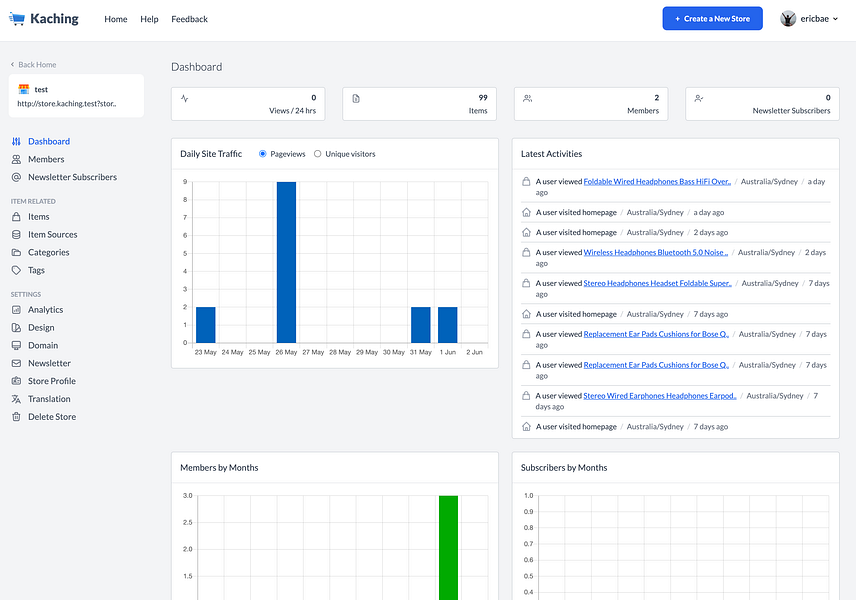Viewport: 856px width, 600px height.
Task: Click the ericbae profile avatar
Action: click(788, 19)
